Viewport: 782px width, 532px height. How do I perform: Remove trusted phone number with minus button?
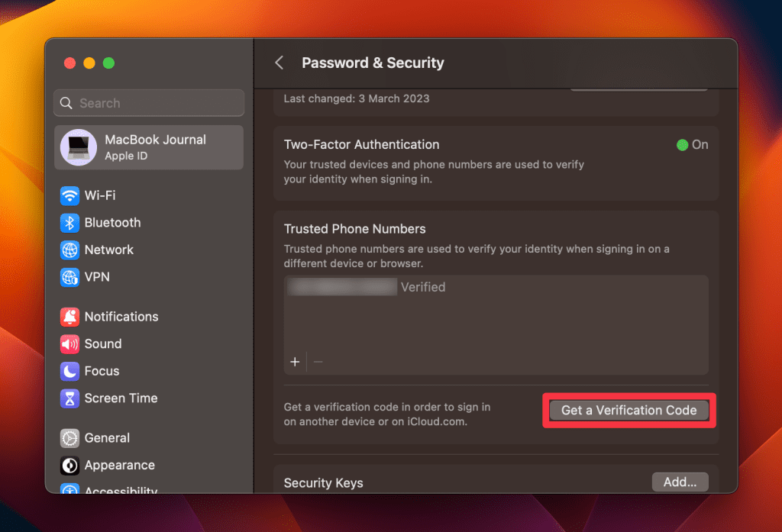(318, 362)
